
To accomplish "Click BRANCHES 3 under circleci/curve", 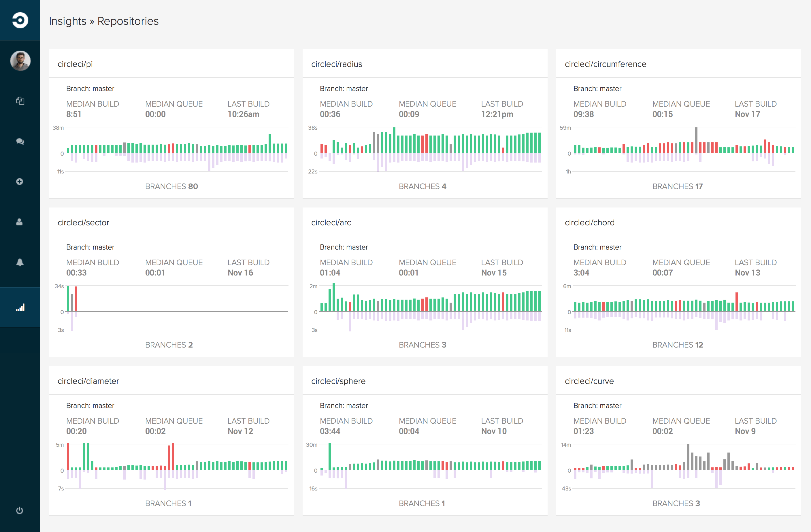I will 676,503.
